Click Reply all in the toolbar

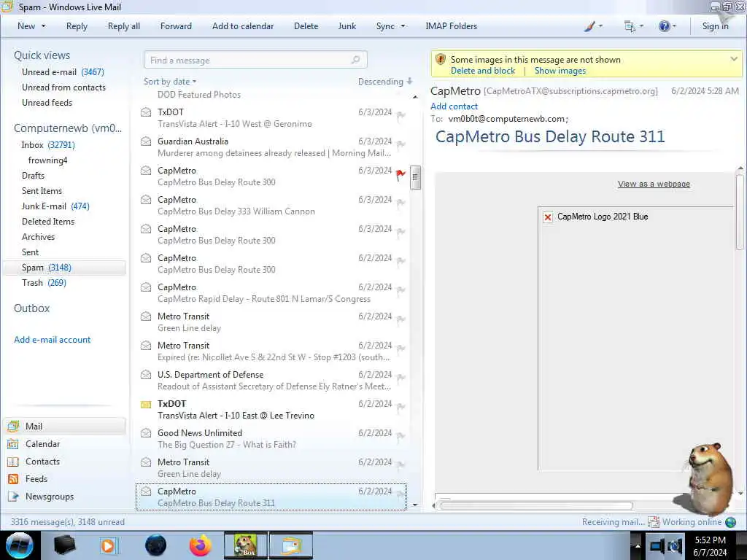tap(124, 26)
